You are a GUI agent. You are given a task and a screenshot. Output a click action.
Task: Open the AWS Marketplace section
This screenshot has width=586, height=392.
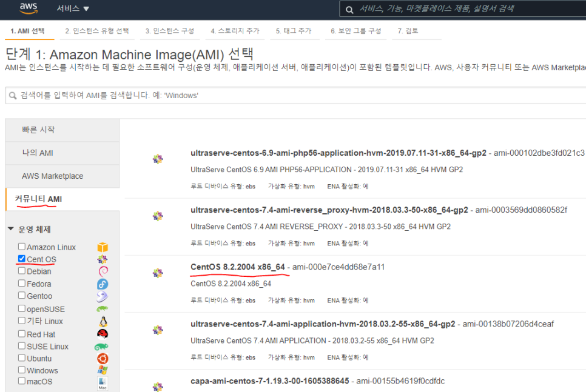(x=62, y=176)
